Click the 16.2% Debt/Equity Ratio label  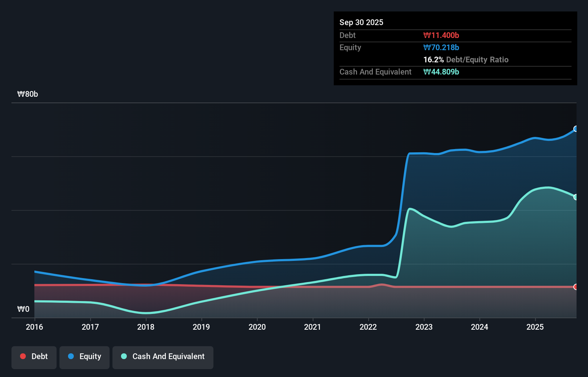pos(466,59)
